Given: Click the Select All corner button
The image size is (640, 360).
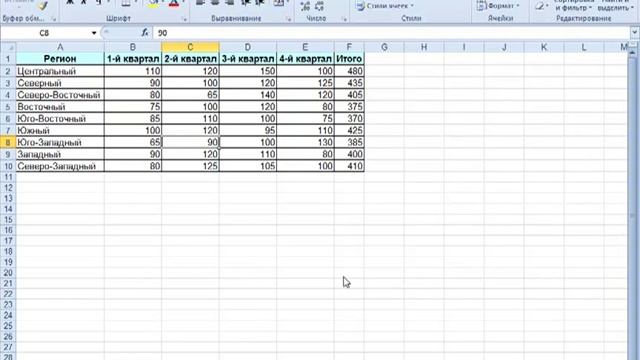Looking at the screenshot, I should click(8, 47).
